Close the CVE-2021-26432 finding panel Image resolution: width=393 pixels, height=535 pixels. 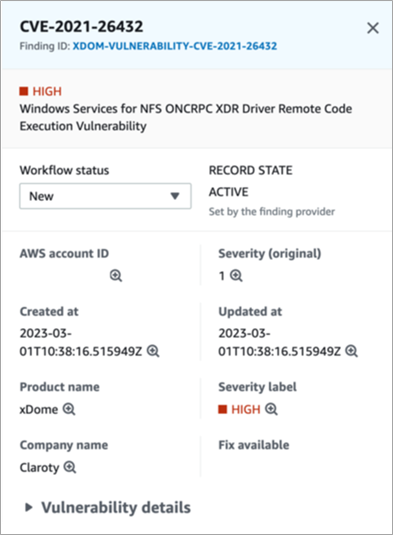[x=373, y=28]
